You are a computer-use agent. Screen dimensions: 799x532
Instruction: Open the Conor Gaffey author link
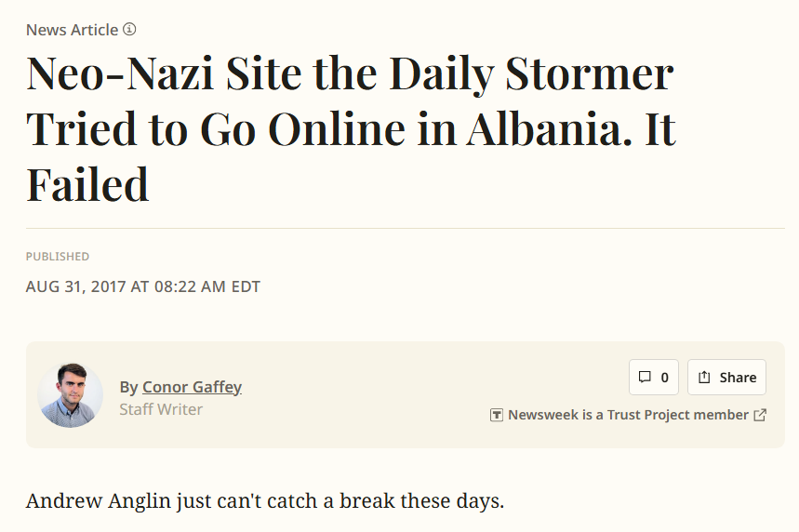click(192, 387)
